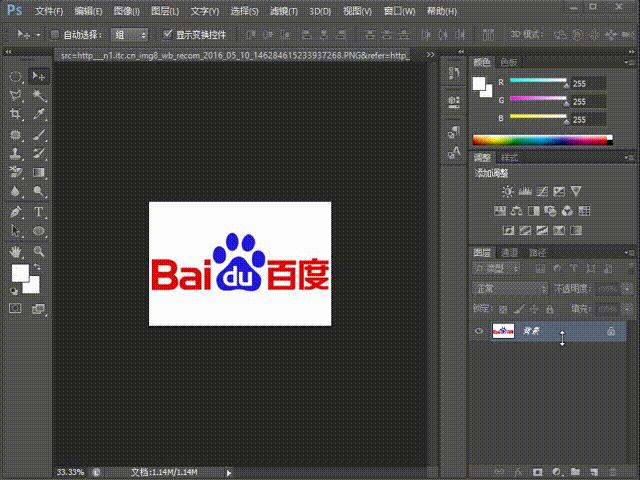The height and width of the screenshot is (480, 640).
Task: Switch to the Channels tab
Action: coord(509,253)
